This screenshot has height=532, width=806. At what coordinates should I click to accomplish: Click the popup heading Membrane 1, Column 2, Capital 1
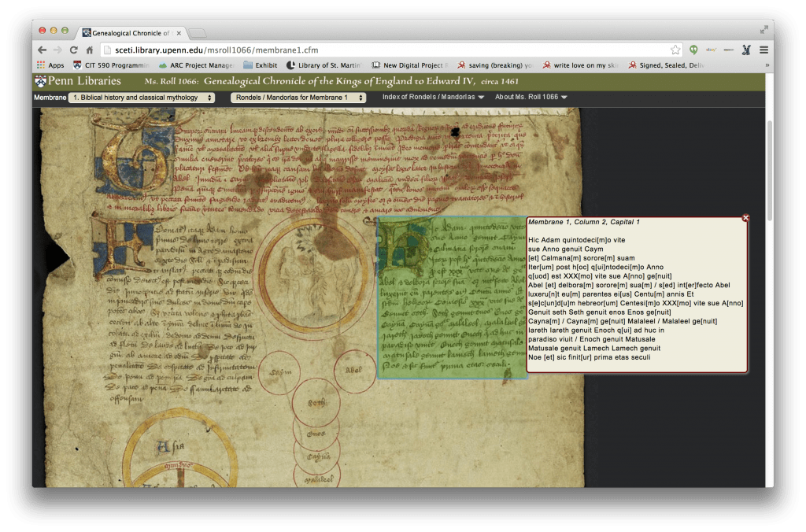click(584, 222)
